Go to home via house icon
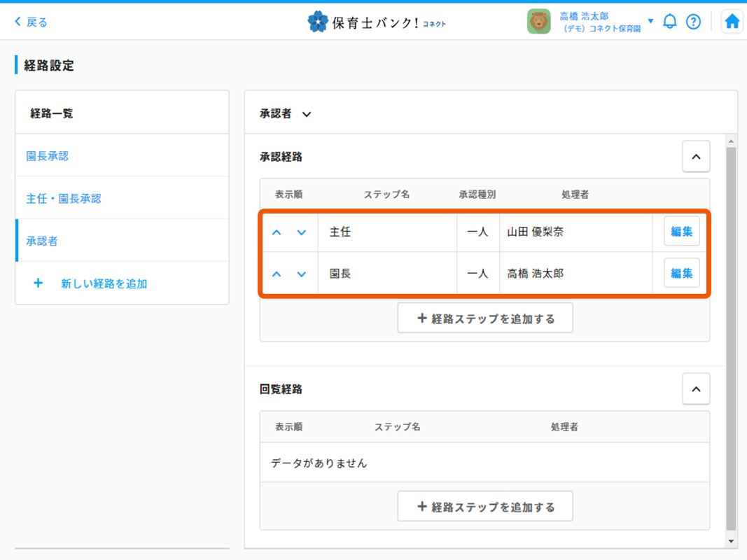 click(x=732, y=22)
